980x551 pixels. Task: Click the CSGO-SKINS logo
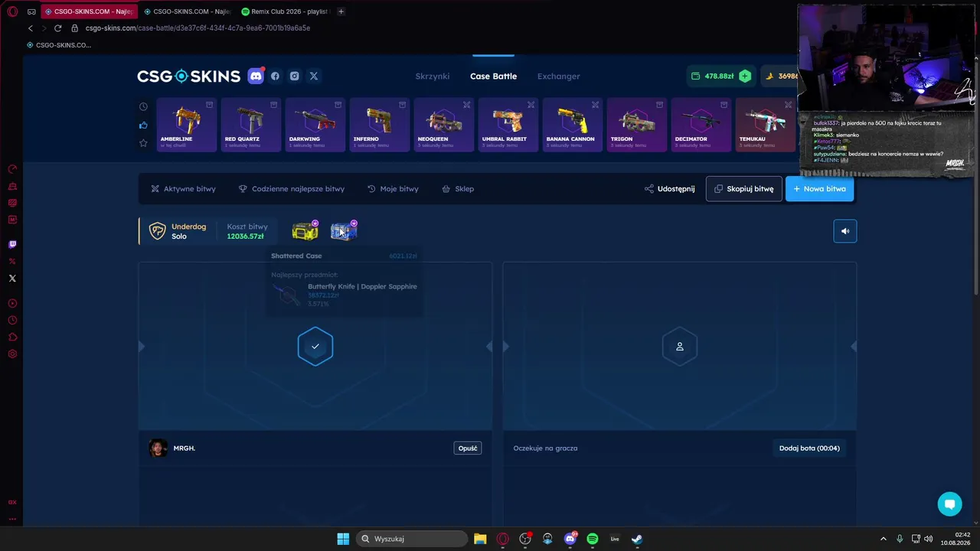pyautogui.click(x=188, y=76)
